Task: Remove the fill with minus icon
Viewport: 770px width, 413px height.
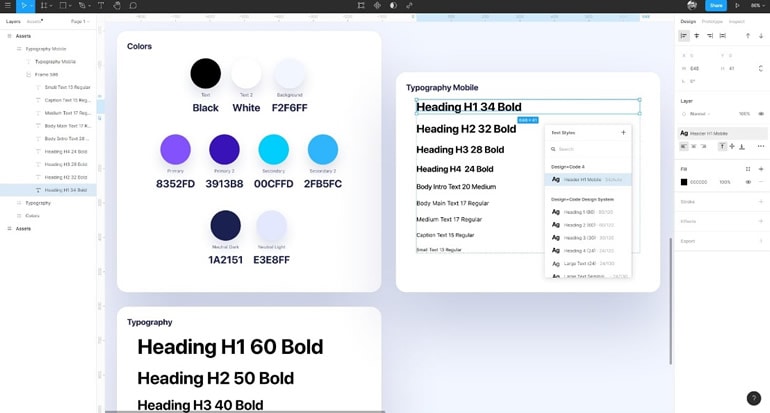Action: tap(761, 182)
